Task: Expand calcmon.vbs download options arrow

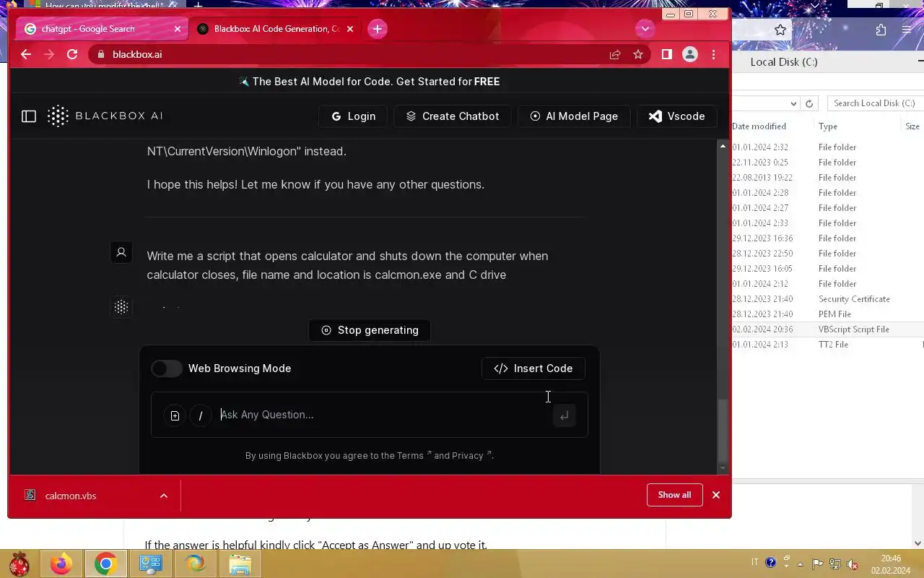Action: point(164,496)
